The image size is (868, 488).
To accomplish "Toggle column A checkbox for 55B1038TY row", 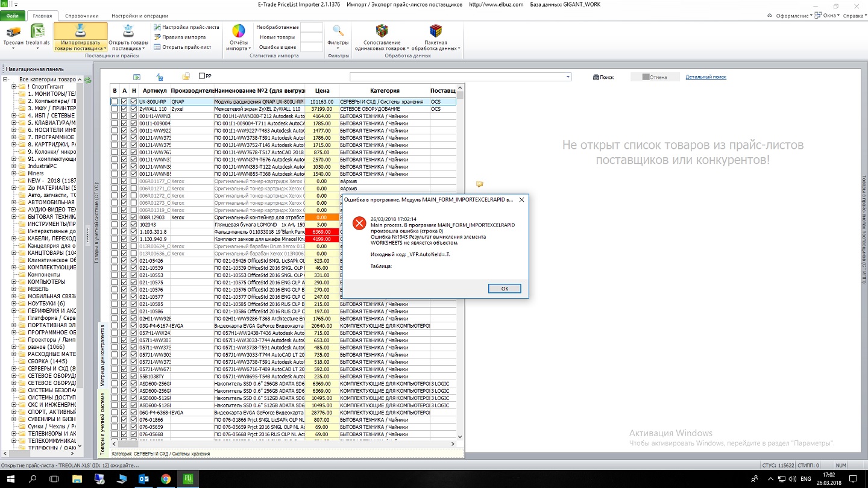I will 124,377.
